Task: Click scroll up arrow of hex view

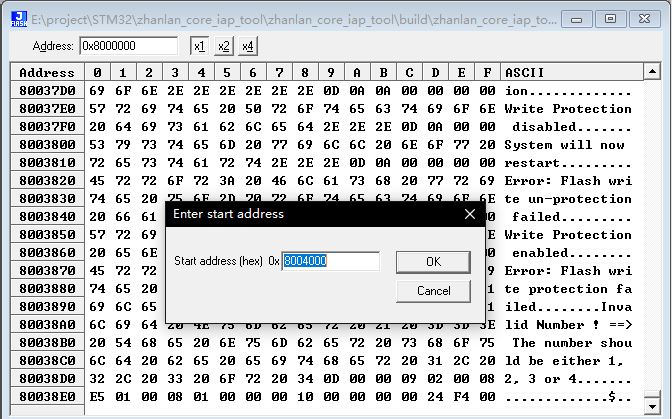Action: pyautogui.click(x=652, y=72)
